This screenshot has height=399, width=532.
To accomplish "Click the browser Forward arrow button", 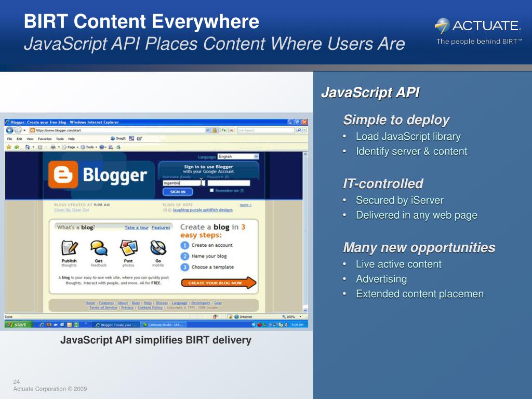I will 18,130.
